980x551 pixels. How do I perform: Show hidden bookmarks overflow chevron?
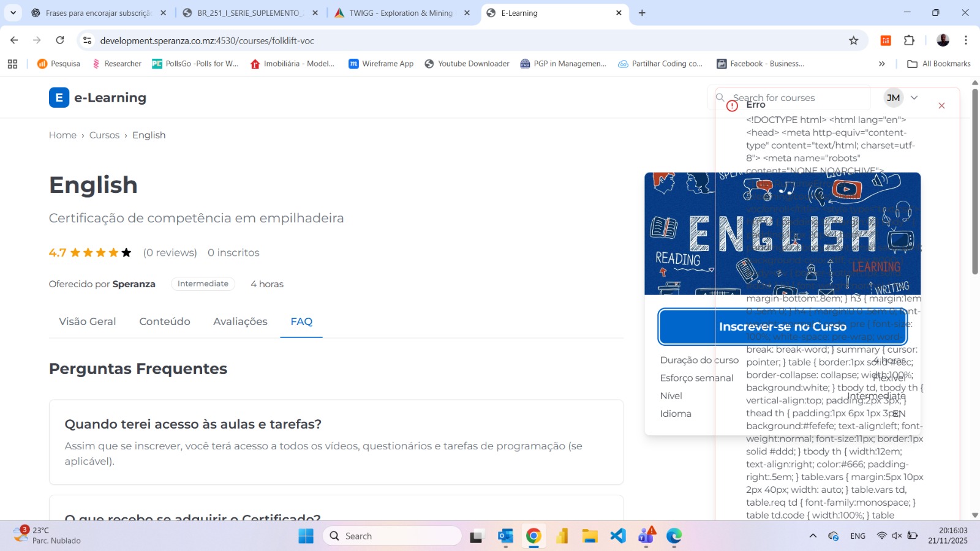tap(881, 64)
